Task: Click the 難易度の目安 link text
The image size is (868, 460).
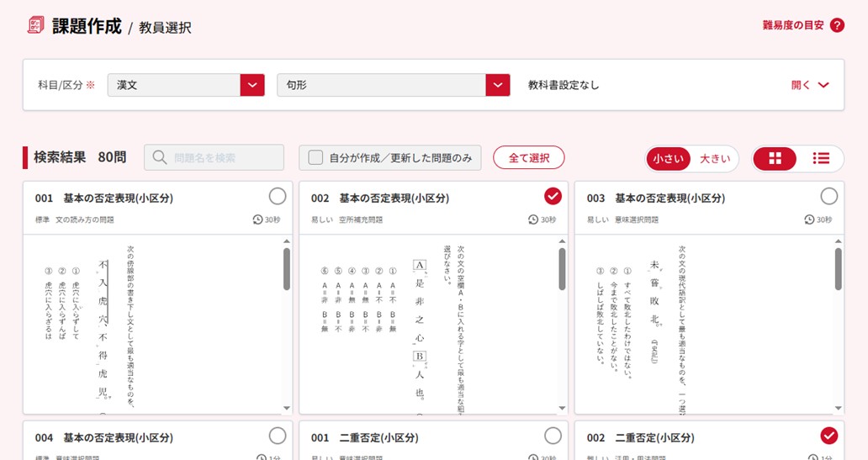Action: (x=792, y=25)
